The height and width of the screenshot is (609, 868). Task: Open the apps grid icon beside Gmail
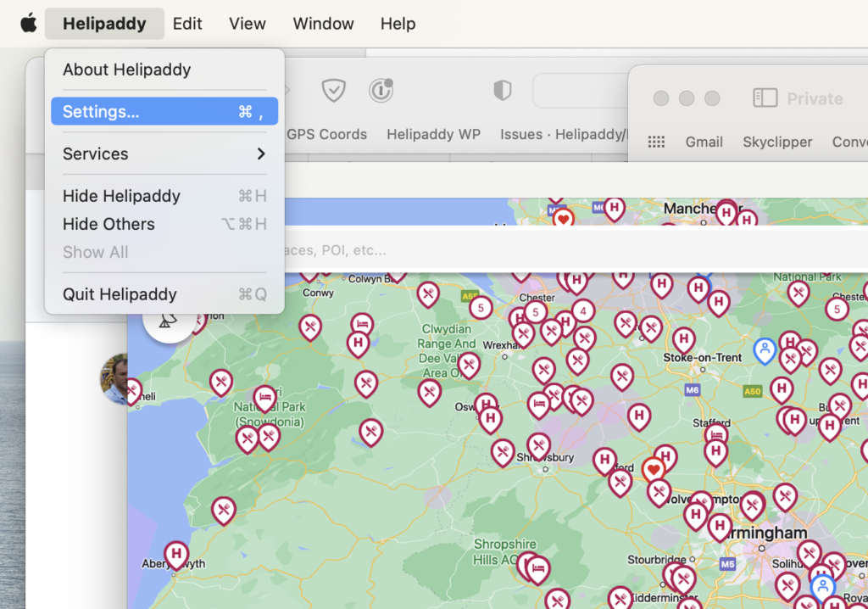656,142
